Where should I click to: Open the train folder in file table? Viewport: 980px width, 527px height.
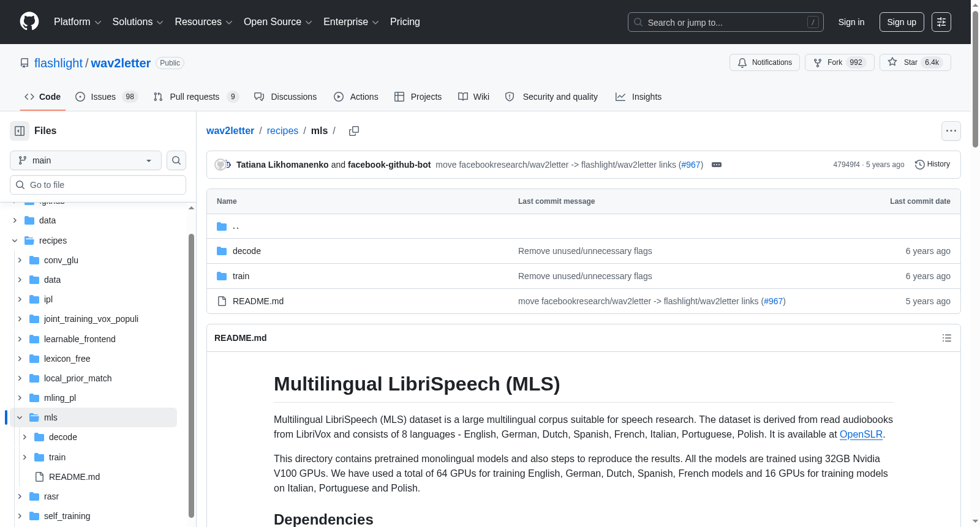(241, 276)
